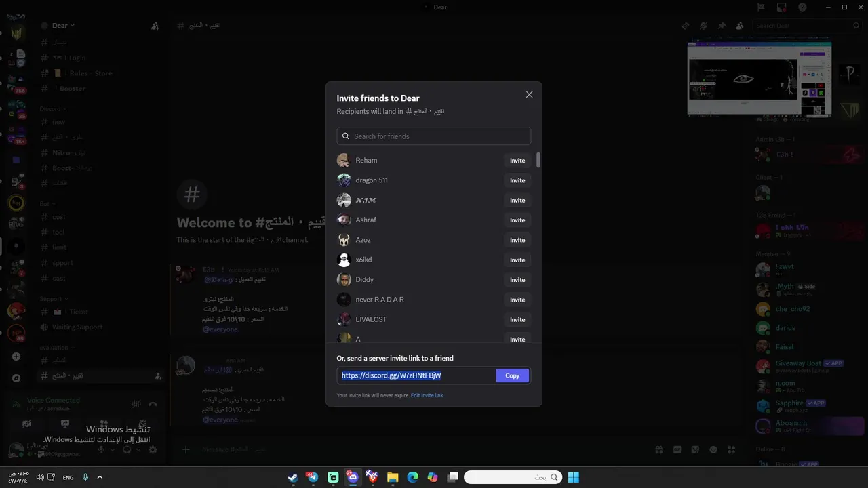Viewport: 868px width, 488px height.
Task: Open the apps icon in message bar
Action: 731,450
